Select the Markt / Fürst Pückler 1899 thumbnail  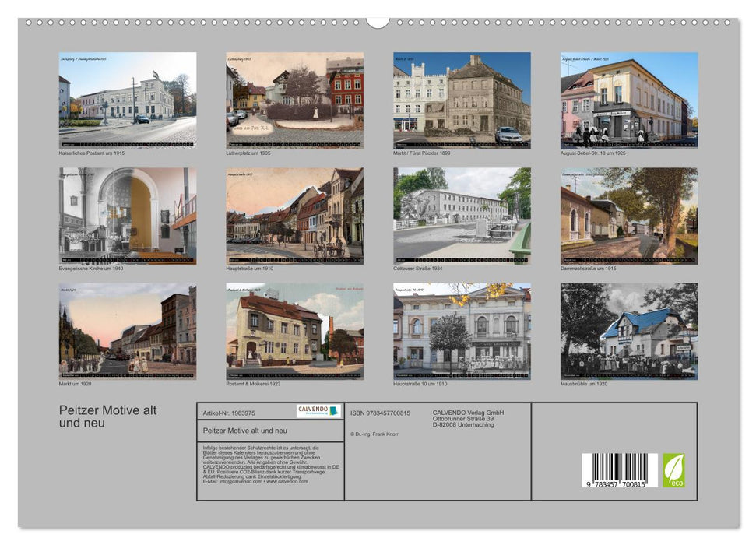463,97
